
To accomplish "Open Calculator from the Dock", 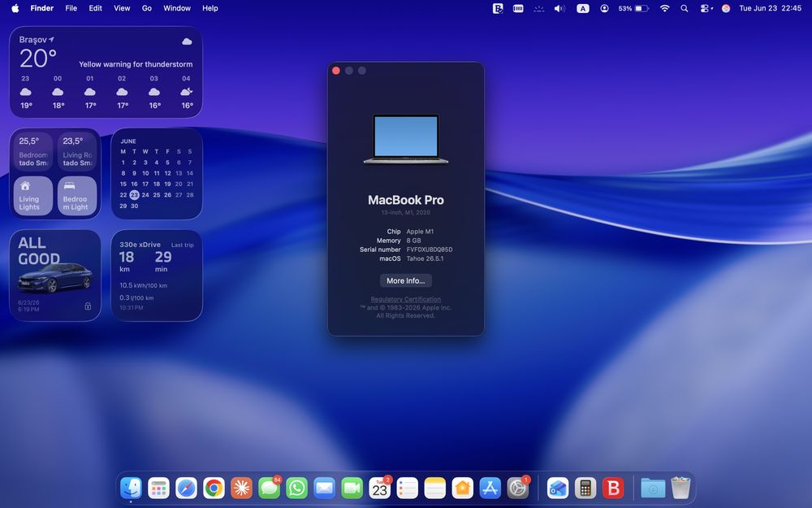I will click(x=585, y=488).
